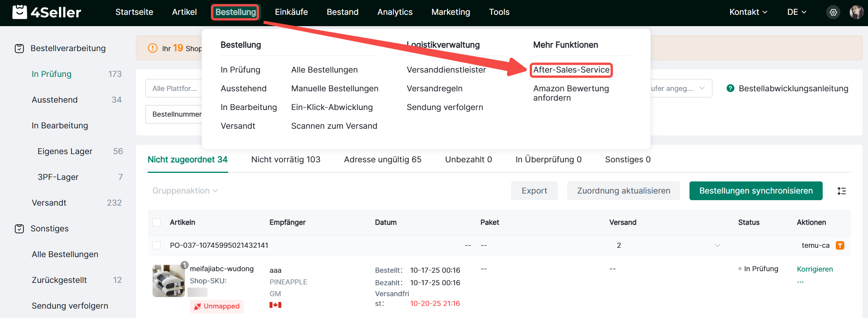868x318 pixels.
Task: Click the Bestellverarbeitung clipboard icon
Action: pos(19,48)
